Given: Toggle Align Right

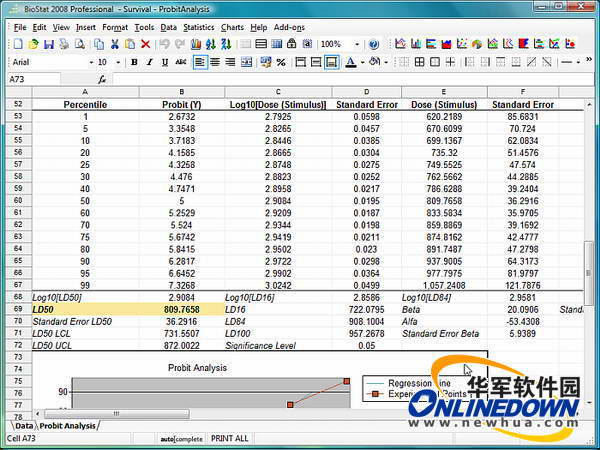Looking at the screenshot, I should (230, 62).
